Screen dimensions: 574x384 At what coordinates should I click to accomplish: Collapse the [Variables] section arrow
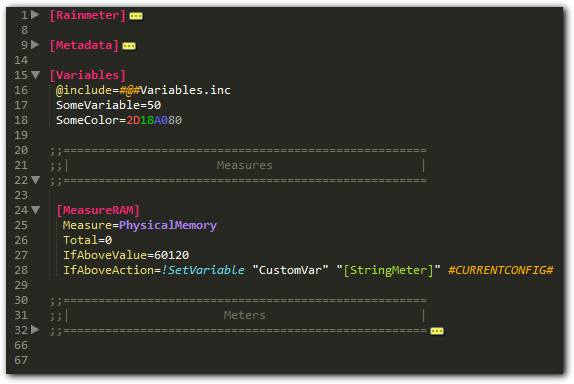(x=36, y=75)
